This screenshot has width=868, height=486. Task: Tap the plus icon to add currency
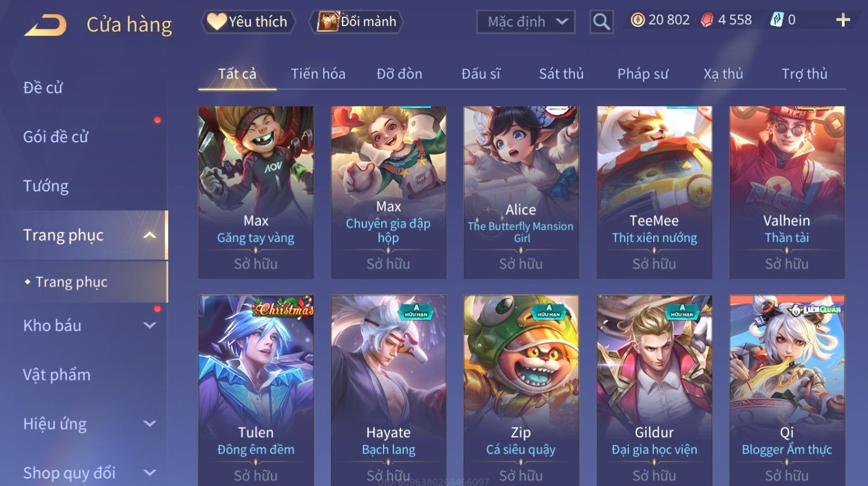pos(843,20)
